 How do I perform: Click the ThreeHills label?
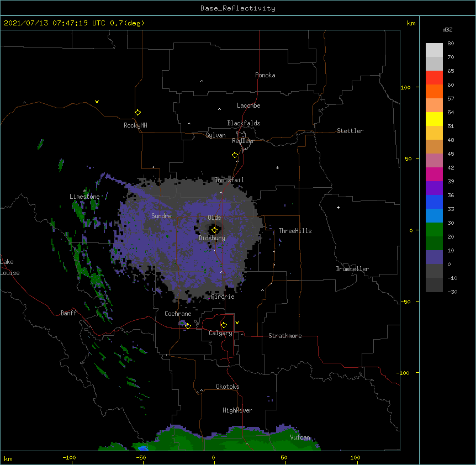pos(295,231)
